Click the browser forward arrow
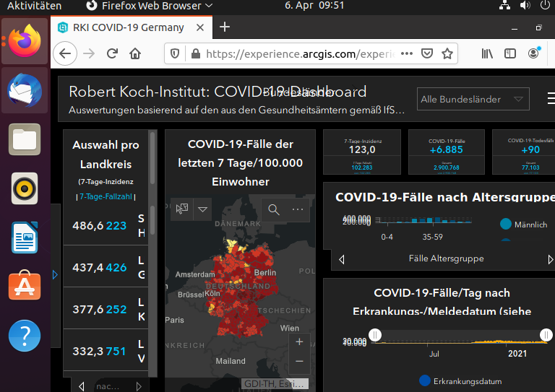The height and width of the screenshot is (392, 555). (x=89, y=53)
